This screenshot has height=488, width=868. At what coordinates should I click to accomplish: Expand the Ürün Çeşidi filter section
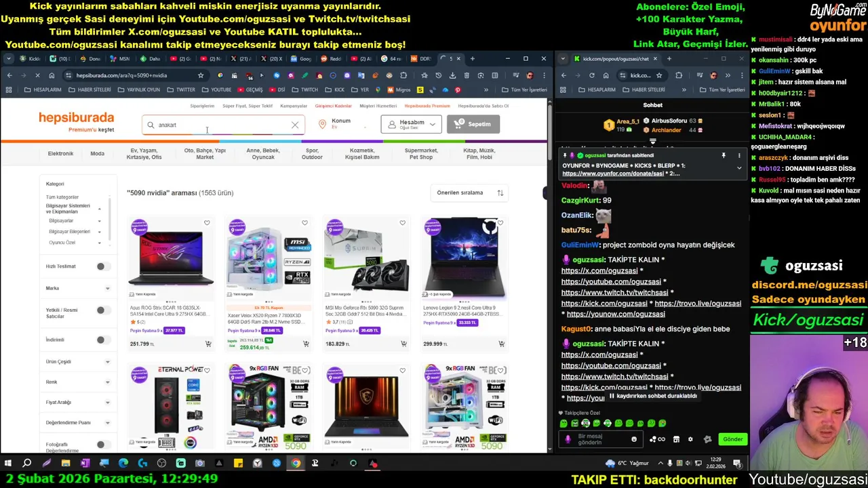(x=107, y=362)
